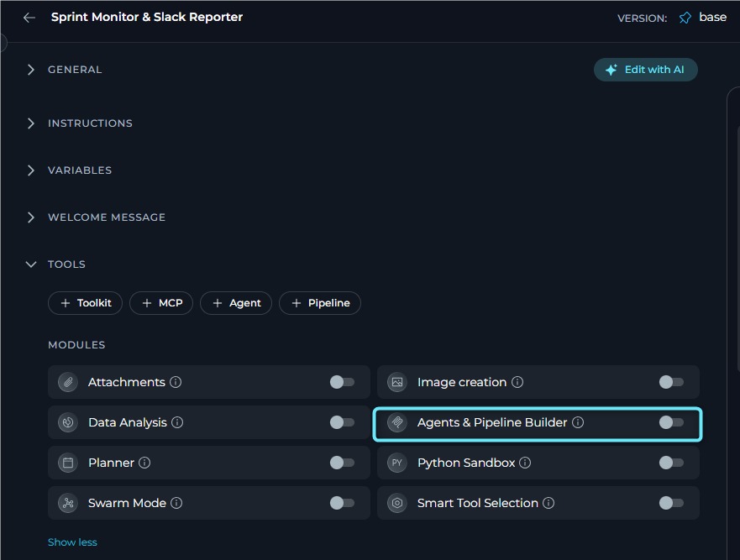Click the Swarm Mode label text
Image resolution: width=740 pixels, height=560 pixels.
[x=127, y=503]
